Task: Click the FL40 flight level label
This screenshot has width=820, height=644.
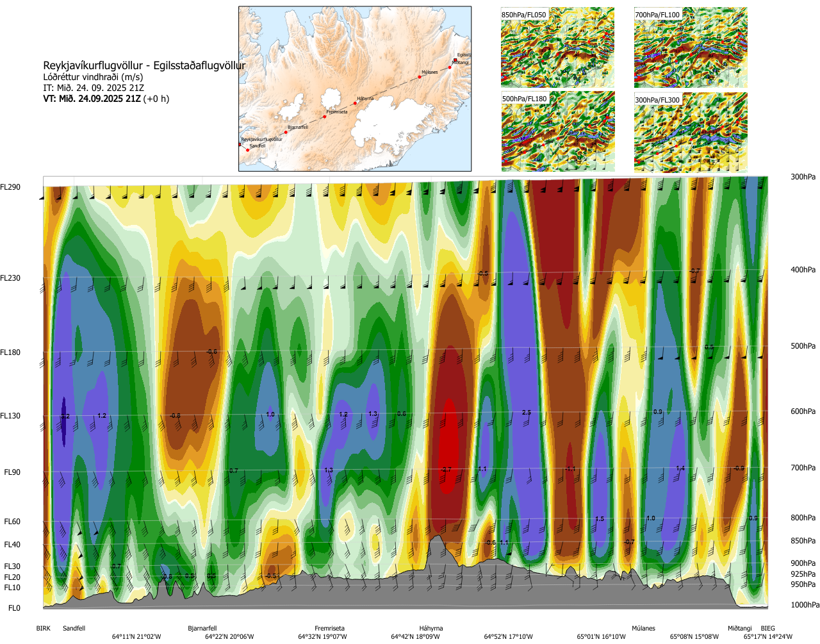Action: (12, 545)
